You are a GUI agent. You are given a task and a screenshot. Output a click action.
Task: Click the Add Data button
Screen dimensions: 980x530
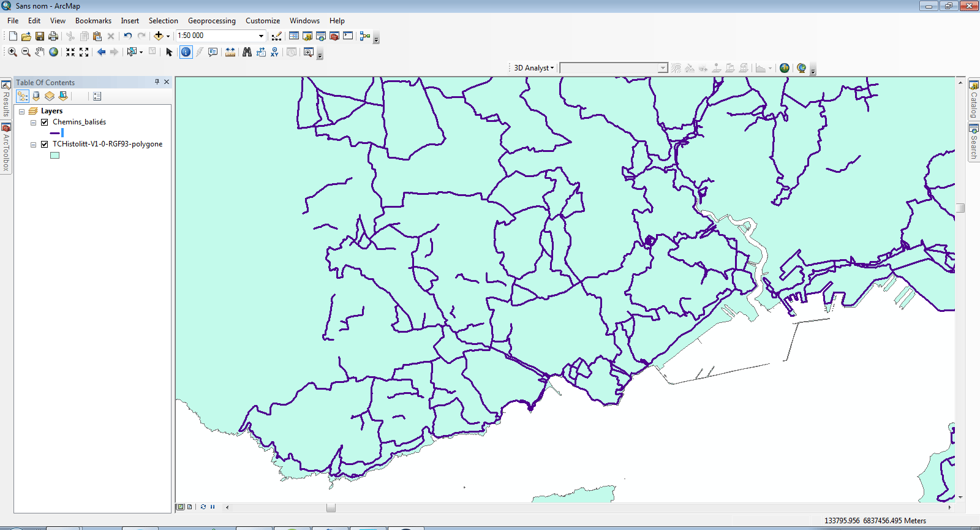[x=159, y=36]
